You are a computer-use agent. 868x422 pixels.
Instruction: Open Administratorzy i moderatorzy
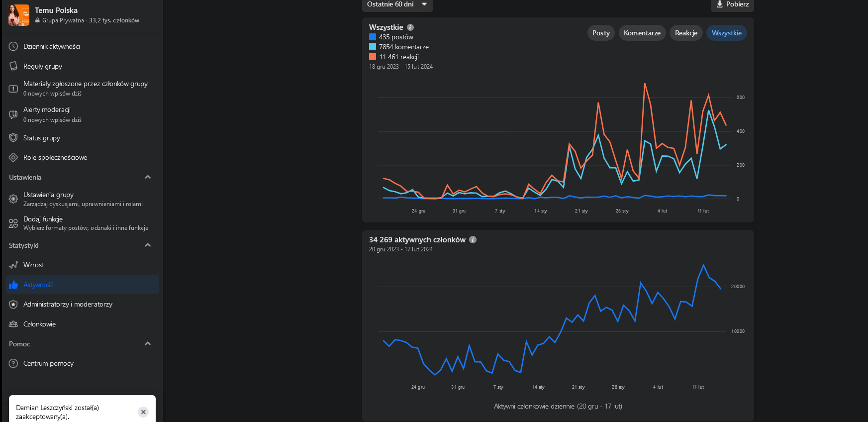click(x=82, y=304)
